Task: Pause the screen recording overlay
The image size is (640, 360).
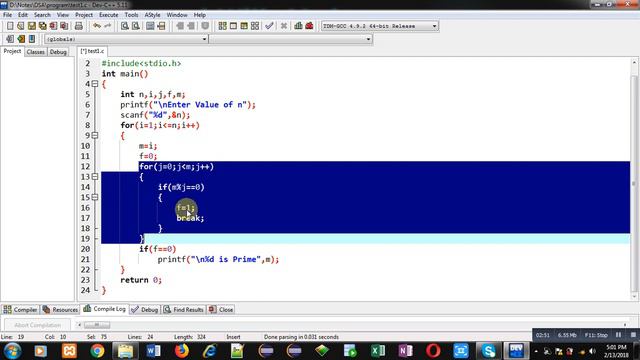Action: click(618, 335)
